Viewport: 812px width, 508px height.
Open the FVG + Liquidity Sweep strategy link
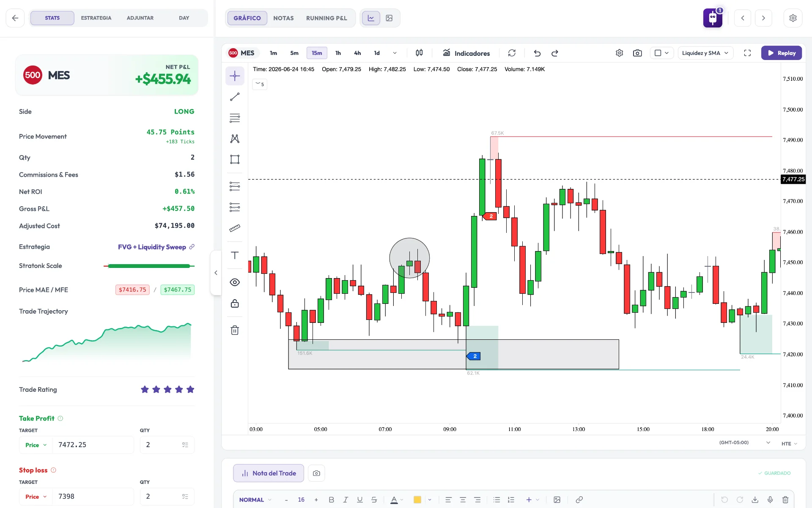pyautogui.click(x=152, y=247)
